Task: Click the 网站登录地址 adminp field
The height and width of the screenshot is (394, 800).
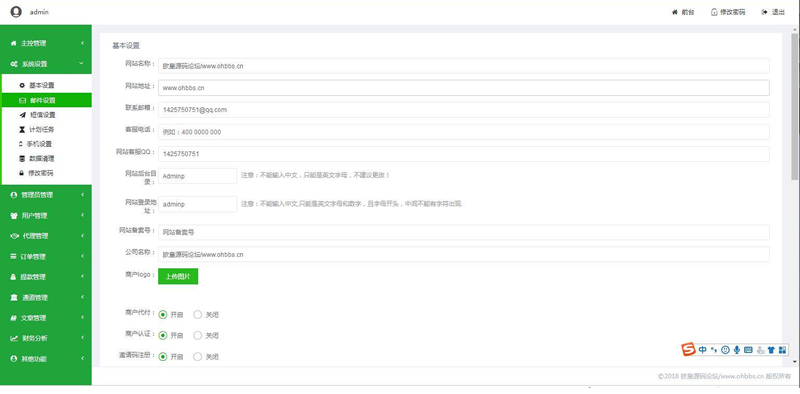Action: [197, 204]
